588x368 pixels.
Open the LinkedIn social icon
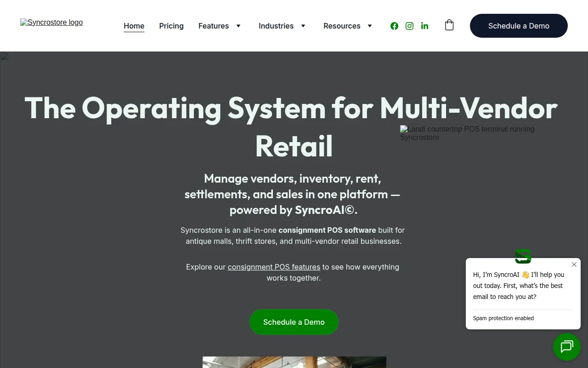424,26
